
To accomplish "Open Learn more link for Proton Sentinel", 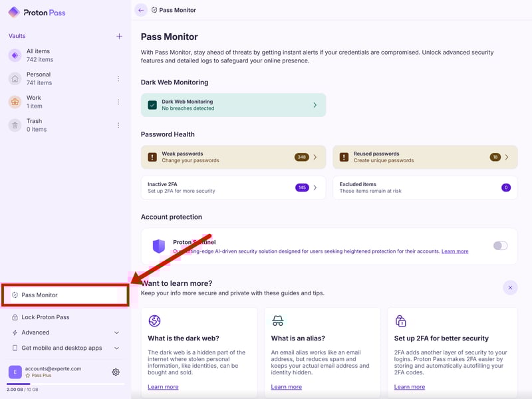I will point(455,251).
